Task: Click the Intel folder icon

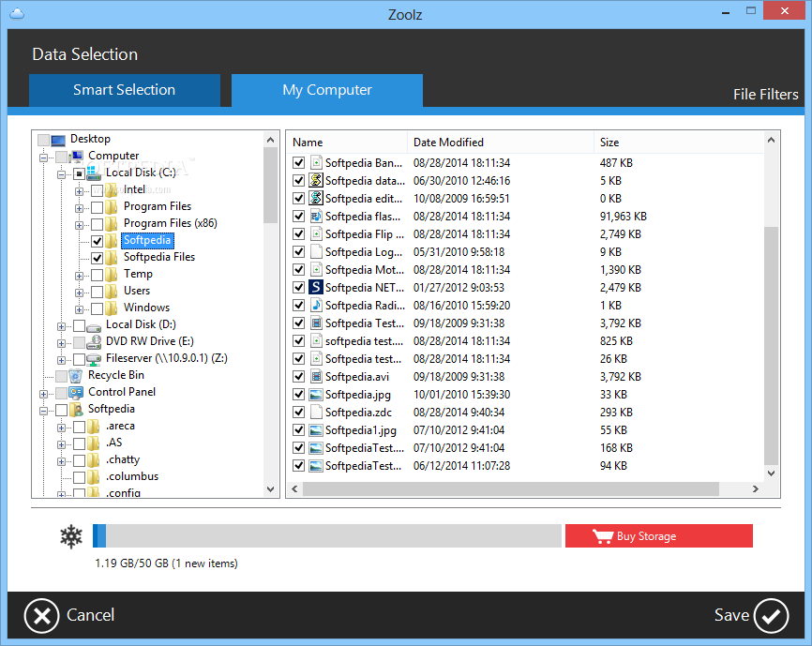Action: [x=112, y=190]
